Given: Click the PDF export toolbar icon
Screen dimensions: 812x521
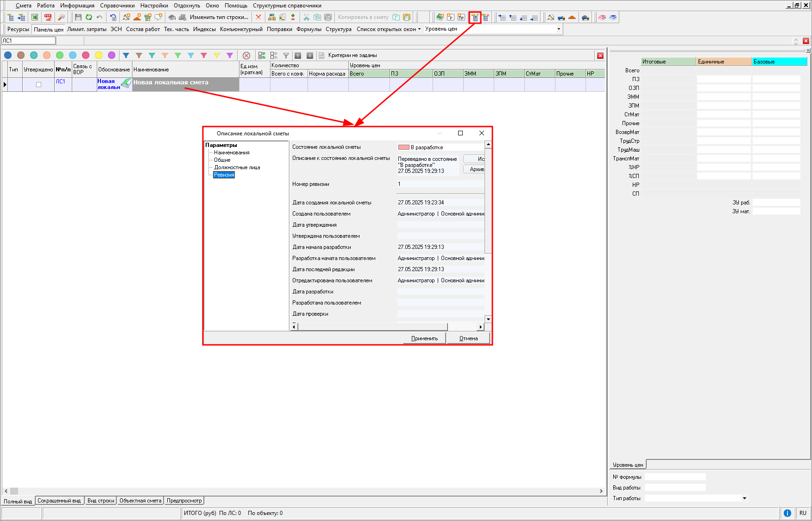Looking at the screenshot, I should [48, 17].
